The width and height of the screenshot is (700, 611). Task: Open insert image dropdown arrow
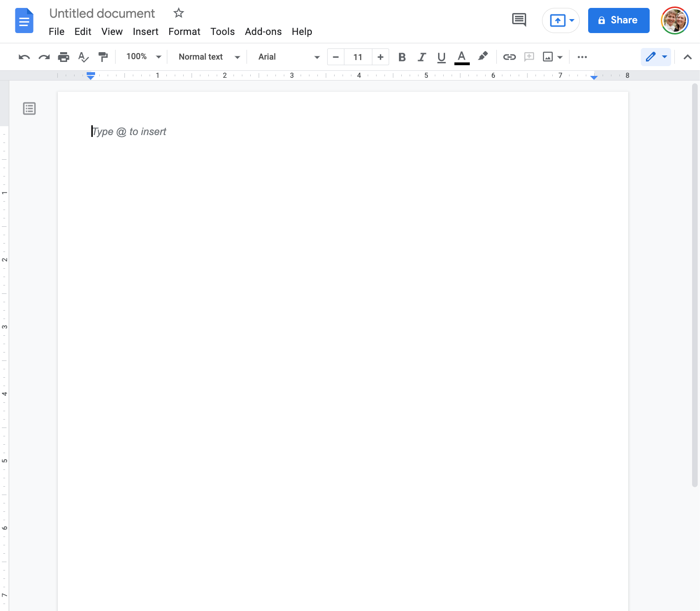pyautogui.click(x=560, y=57)
